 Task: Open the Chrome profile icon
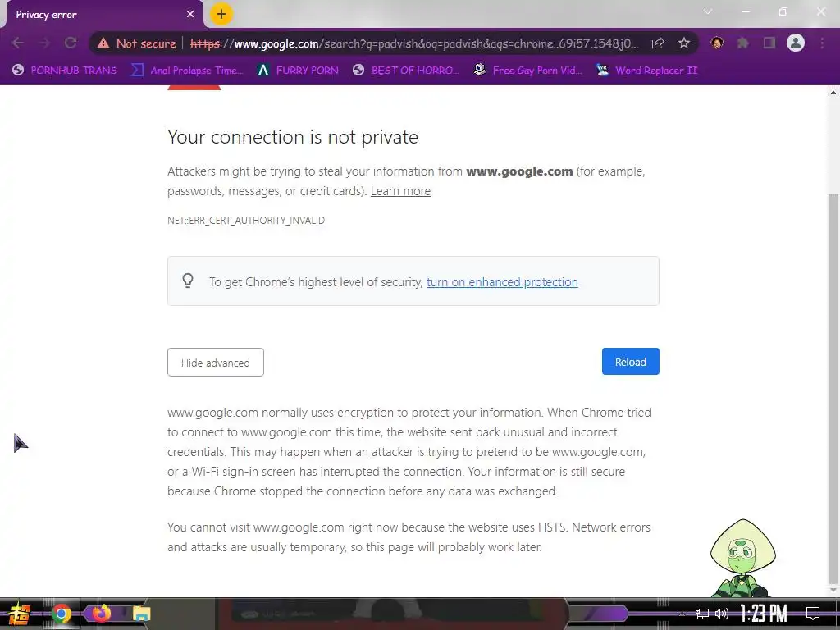(796, 43)
